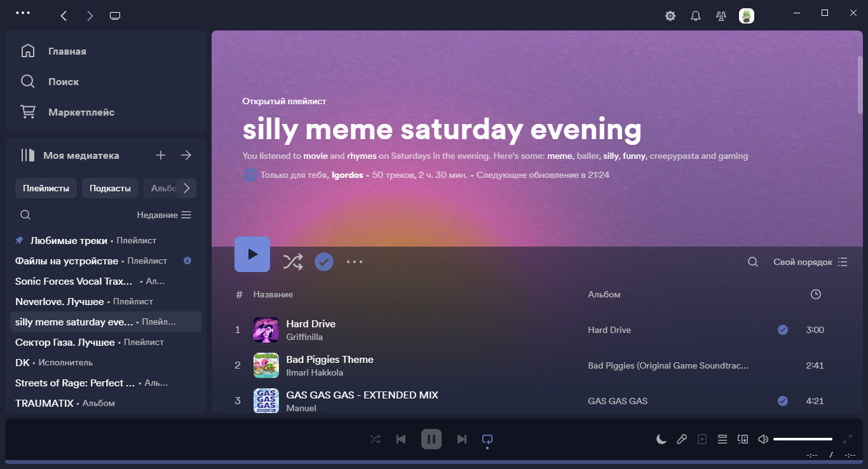Go to Главная in the sidebar
This screenshot has width=868, height=469.
(67, 51)
